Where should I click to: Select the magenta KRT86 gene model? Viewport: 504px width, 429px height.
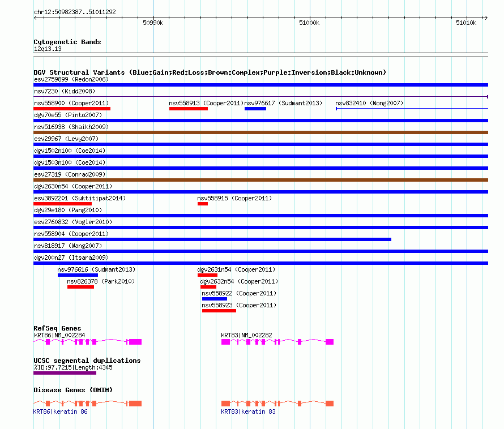87,342
